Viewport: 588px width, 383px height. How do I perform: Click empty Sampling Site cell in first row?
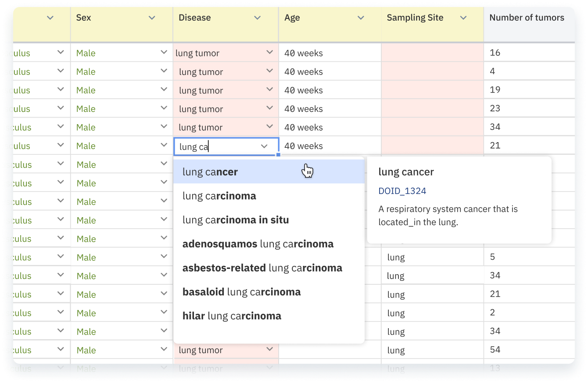pos(432,53)
